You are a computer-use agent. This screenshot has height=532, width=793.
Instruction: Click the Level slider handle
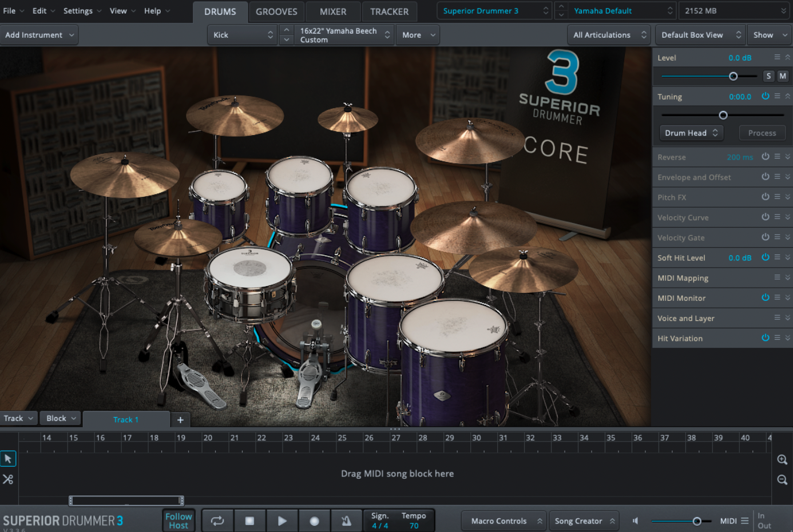pos(733,76)
